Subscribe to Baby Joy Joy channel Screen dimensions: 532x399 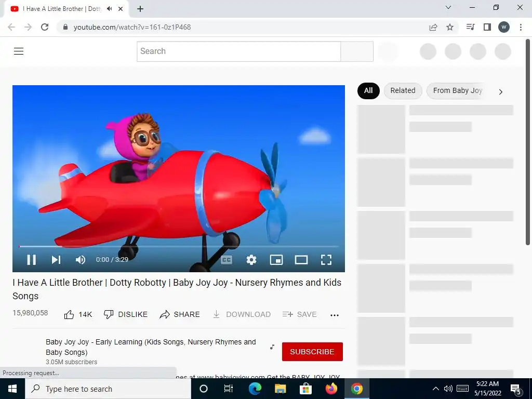coord(312,352)
